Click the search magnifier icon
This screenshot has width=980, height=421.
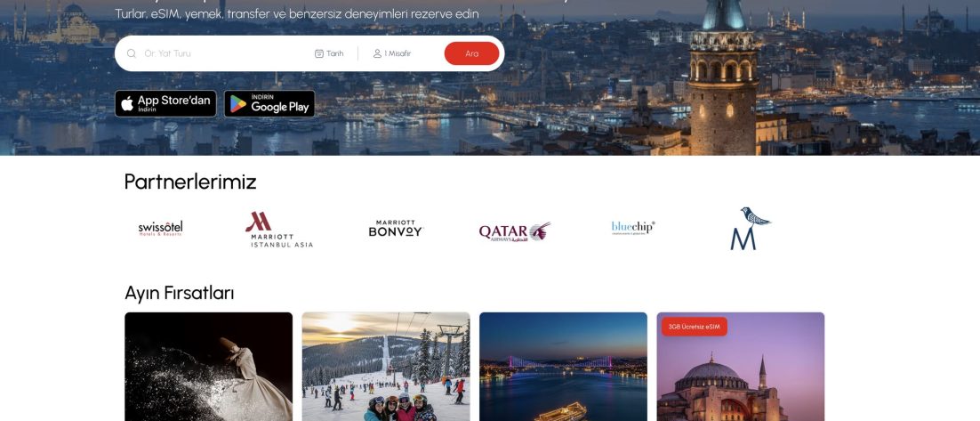pos(132,53)
